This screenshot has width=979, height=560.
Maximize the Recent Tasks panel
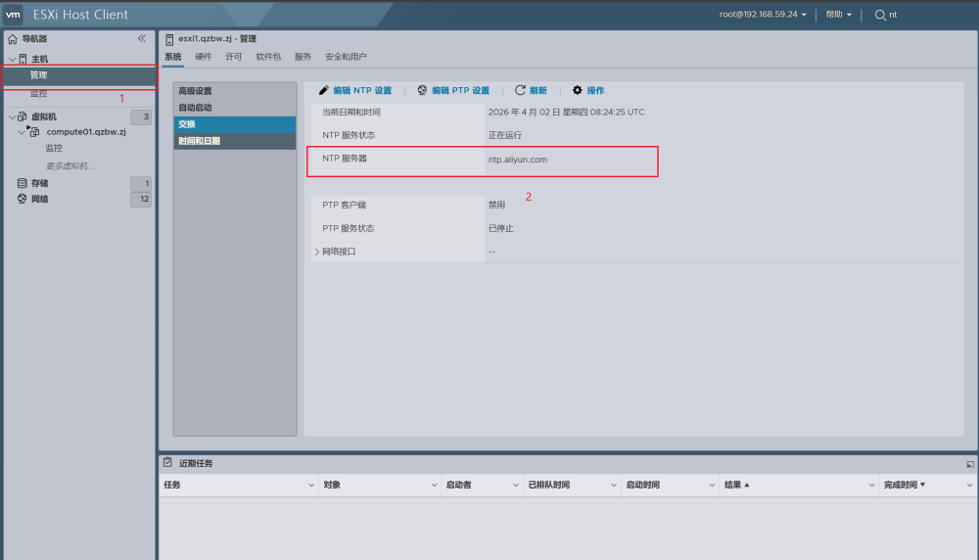[969, 464]
